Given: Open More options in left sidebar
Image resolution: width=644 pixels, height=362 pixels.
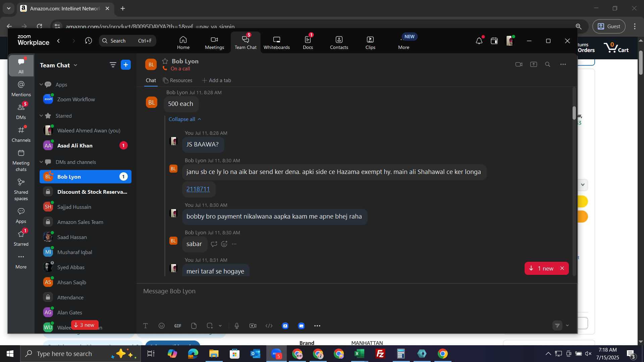Looking at the screenshot, I should click(x=21, y=261).
